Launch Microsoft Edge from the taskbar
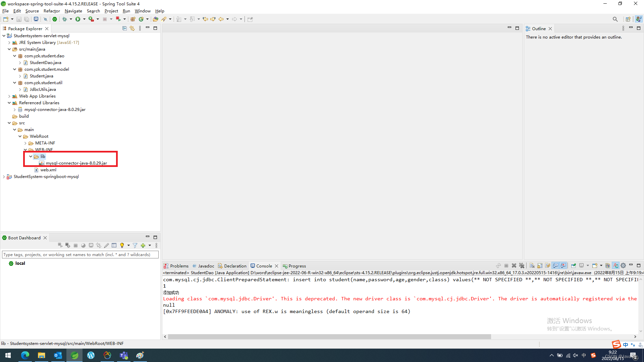The width and height of the screenshot is (644, 362). [25, 355]
